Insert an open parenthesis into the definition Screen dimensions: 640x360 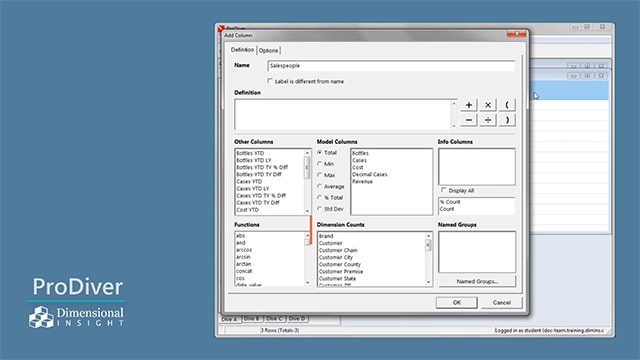point(507,105)
